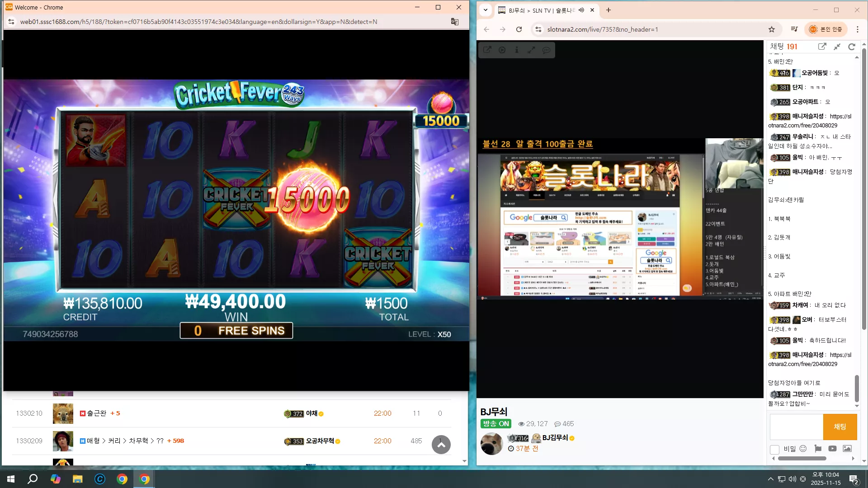The height and width of the screenshot is (488, 868).
Task: Open the stream in a pop-out window
Action: (487, 50)
